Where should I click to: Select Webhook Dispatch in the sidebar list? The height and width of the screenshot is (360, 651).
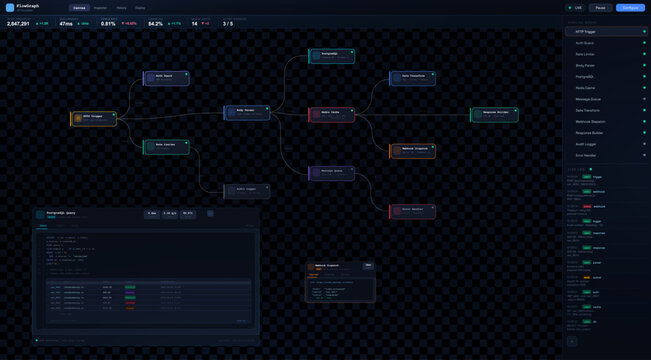point(606,121)
